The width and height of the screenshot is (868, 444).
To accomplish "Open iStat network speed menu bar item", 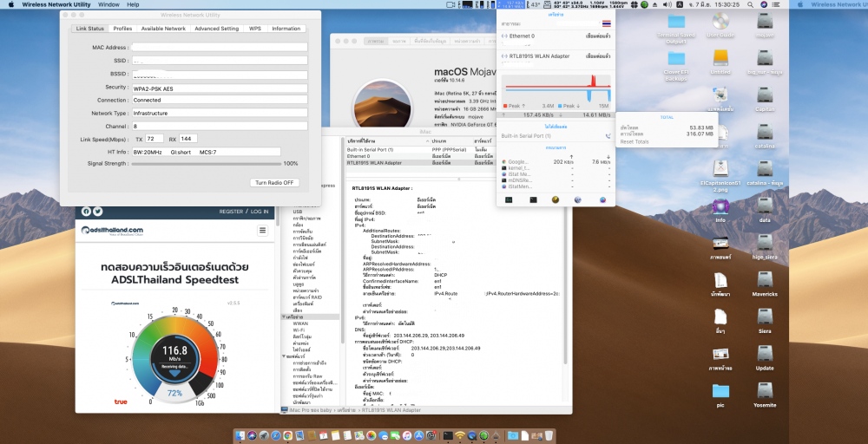I will (x=511, y=4).
